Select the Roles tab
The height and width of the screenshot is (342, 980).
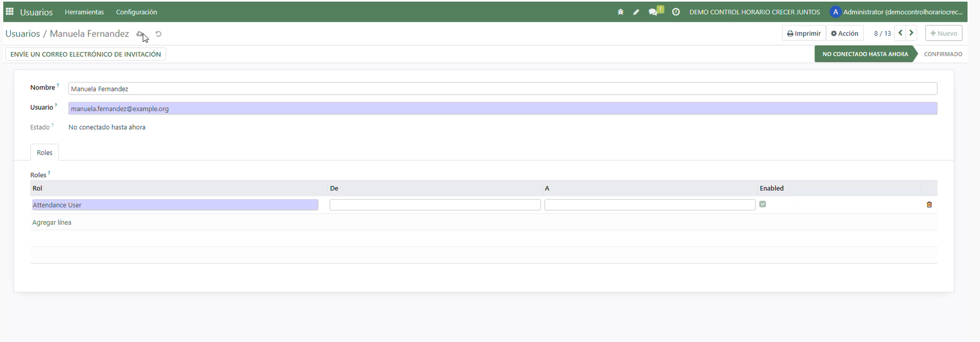click(x=44, y=153)
